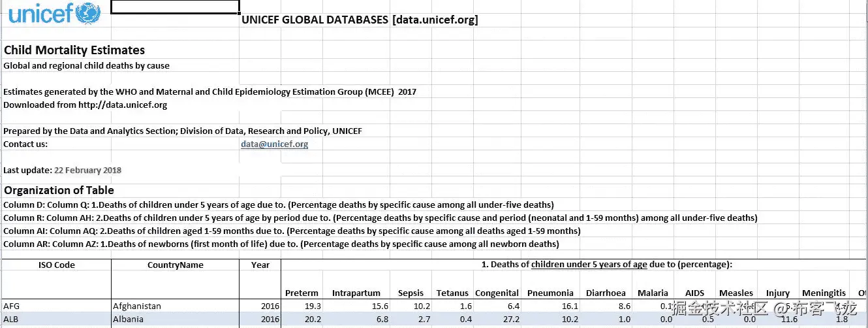The height and width of the screenshot is (328, 868).
Task: Click 'Global and regional child deaths by cause'
Action: click(x=86, y=66)
